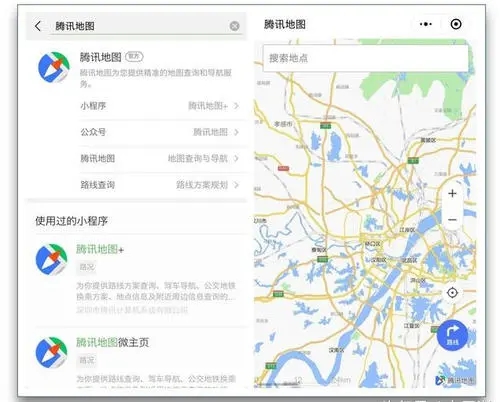
Task: Open the 公众号 腾讯地图 row
Action: click(x=160, y=132)
